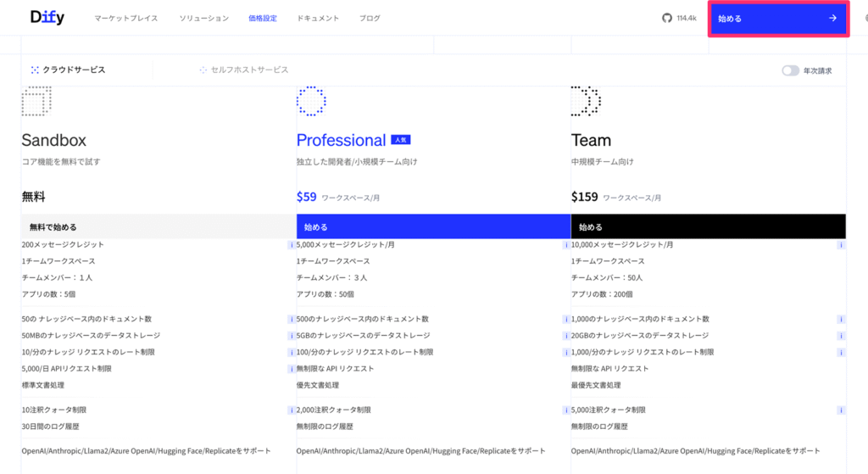Open info icon for Sandbox 200メッセージクレジット
Image resolution: width=868 pixels, height=474 pixels.
(292, 245)
